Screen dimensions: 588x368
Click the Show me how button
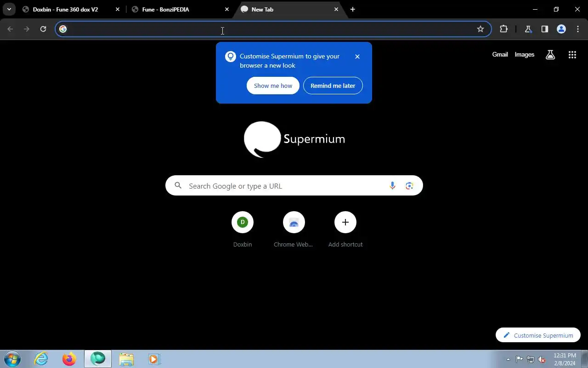pos(273,86)
